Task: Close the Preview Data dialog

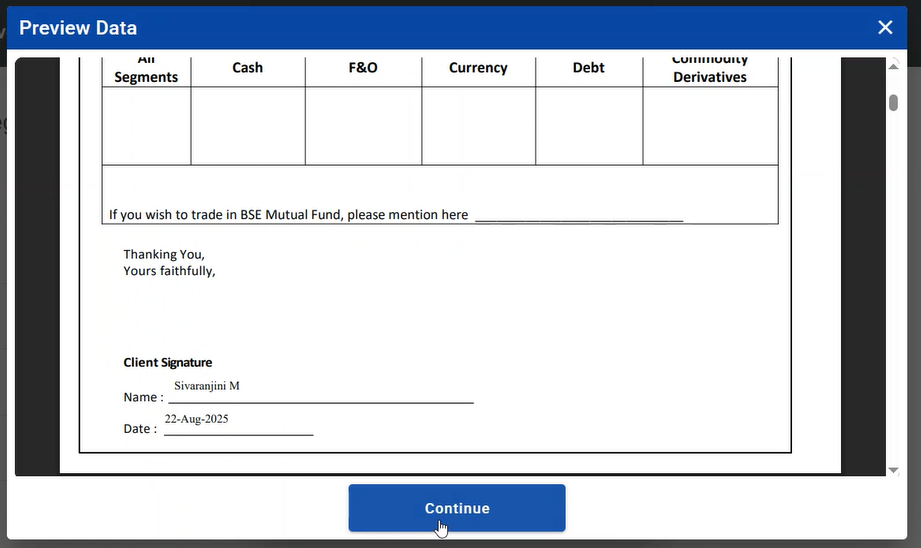Action: click(x=885, y=28)
